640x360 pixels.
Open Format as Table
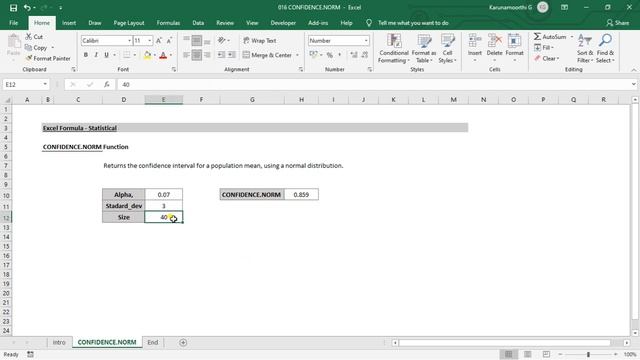click(424, 49)
